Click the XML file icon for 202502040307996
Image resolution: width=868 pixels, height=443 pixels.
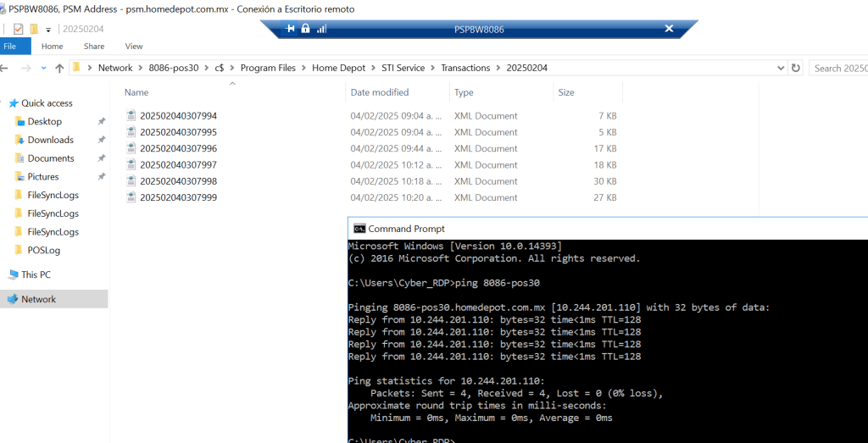(131, 148)
